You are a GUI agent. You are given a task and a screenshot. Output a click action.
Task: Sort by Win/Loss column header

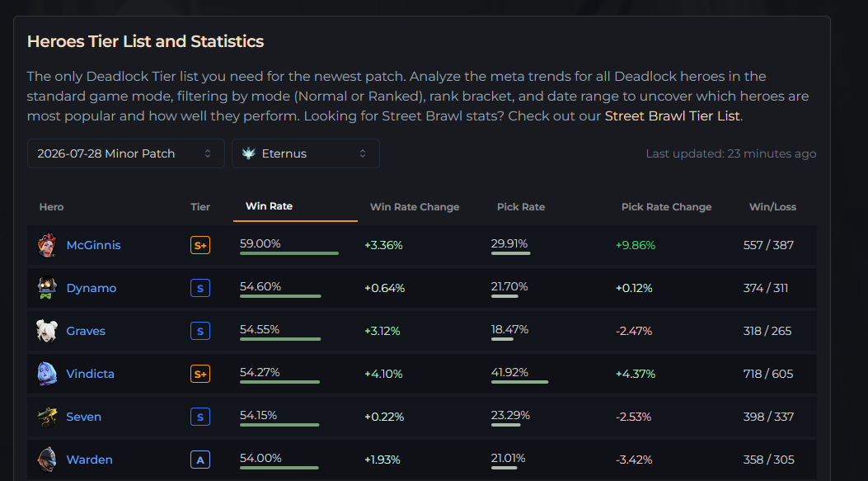(772, 207)
